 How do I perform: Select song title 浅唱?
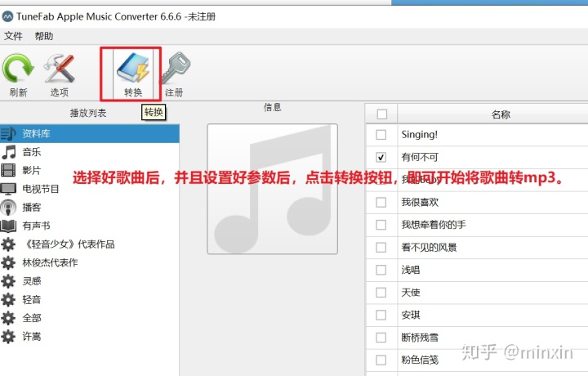(411, 270)
